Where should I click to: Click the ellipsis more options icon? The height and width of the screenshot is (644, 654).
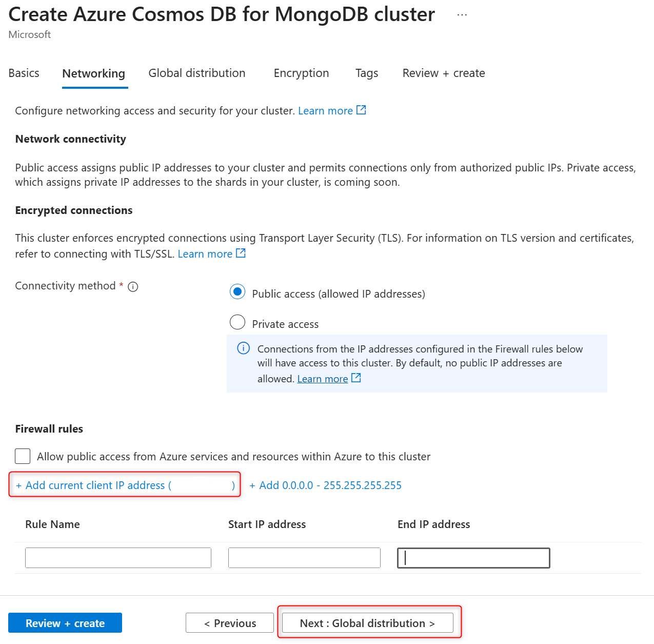click(462, 15)
